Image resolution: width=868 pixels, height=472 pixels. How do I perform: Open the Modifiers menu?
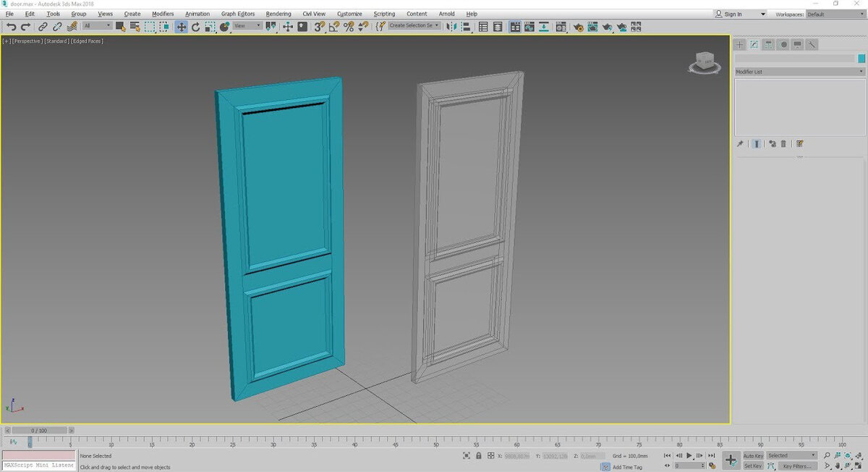click(x=163, y=14)
